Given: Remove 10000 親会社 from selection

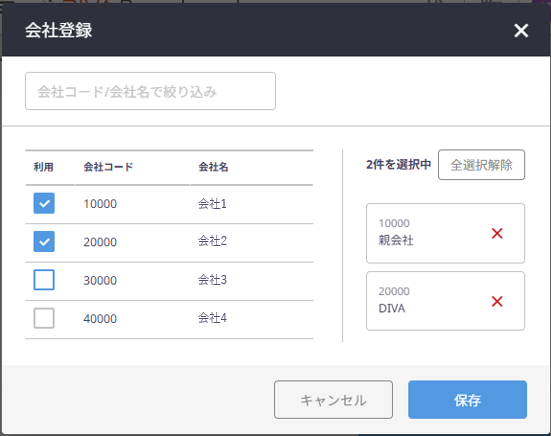Looking at the screenshot, I should (x=497, y=233).
